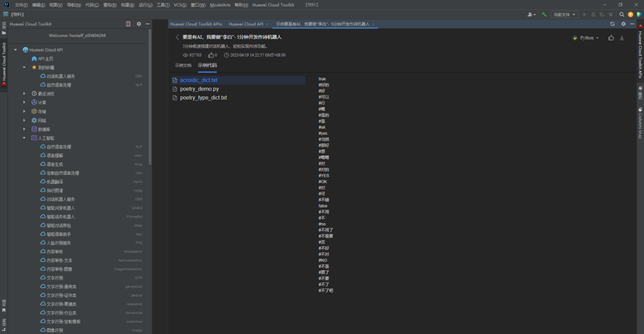Expand the 计算 compute node
Screen dimensions: 644x334
[24, 102]
